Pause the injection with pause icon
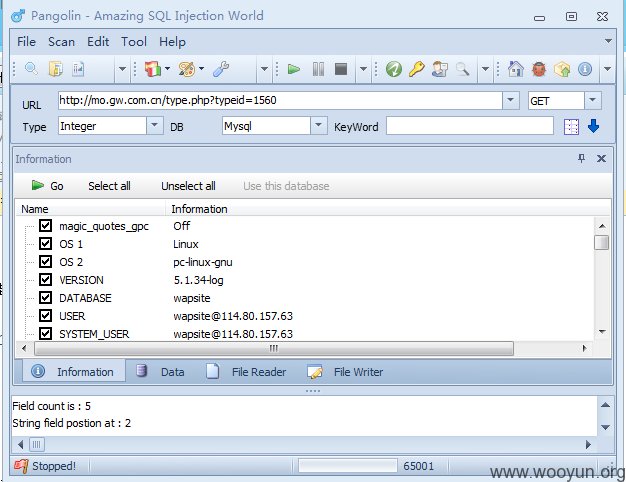Image resolution: width=626 pixels, height=482 pixels. 318,69
